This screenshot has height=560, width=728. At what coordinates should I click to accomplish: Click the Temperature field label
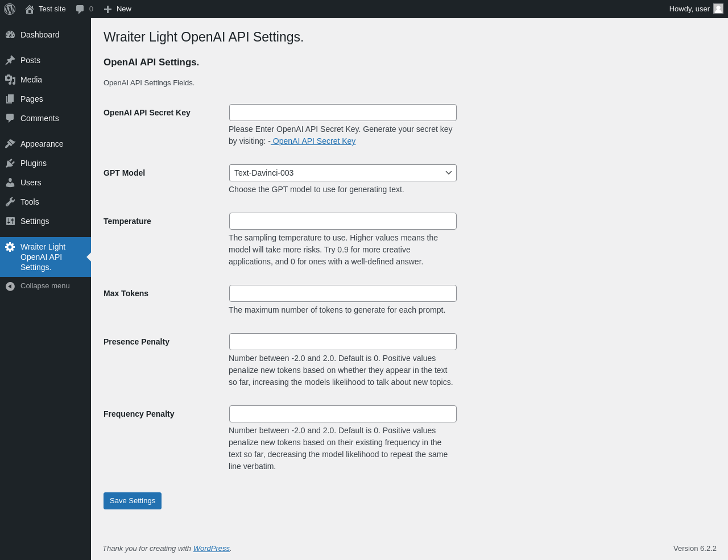click(127, 221)
